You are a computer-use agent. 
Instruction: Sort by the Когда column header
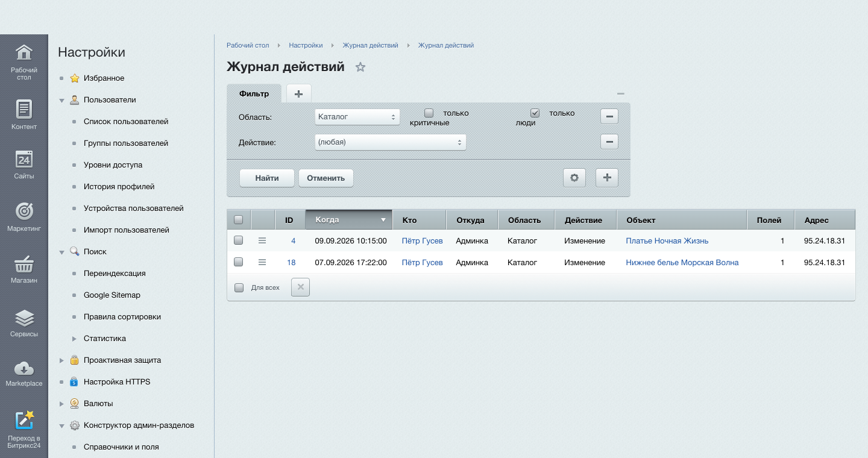click(349, 220)
